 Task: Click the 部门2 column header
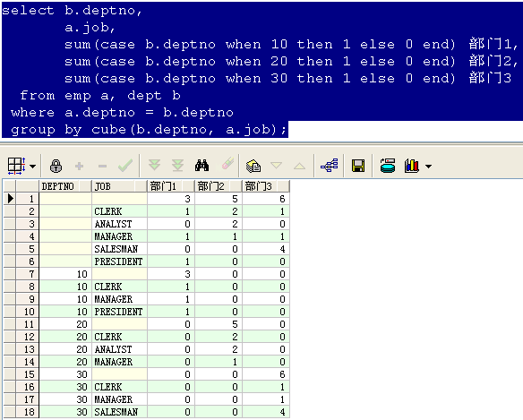point(219,186)
